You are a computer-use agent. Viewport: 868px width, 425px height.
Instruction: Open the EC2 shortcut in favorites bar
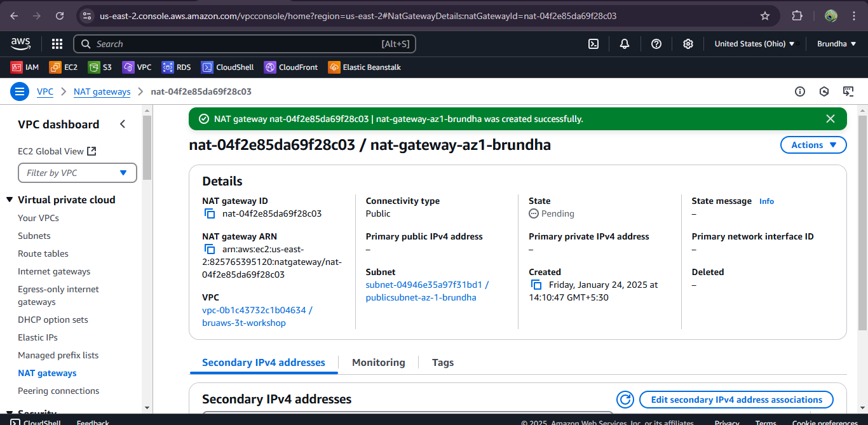[64, 67]
